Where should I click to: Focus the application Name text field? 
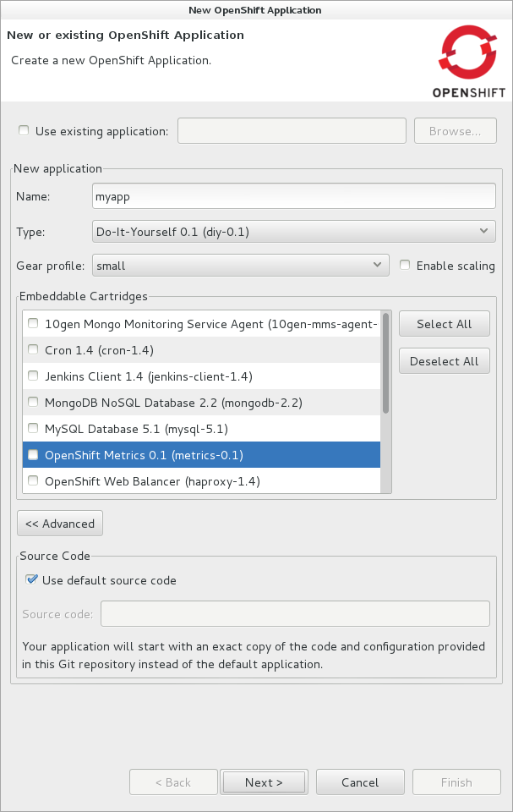click(293, 195)
